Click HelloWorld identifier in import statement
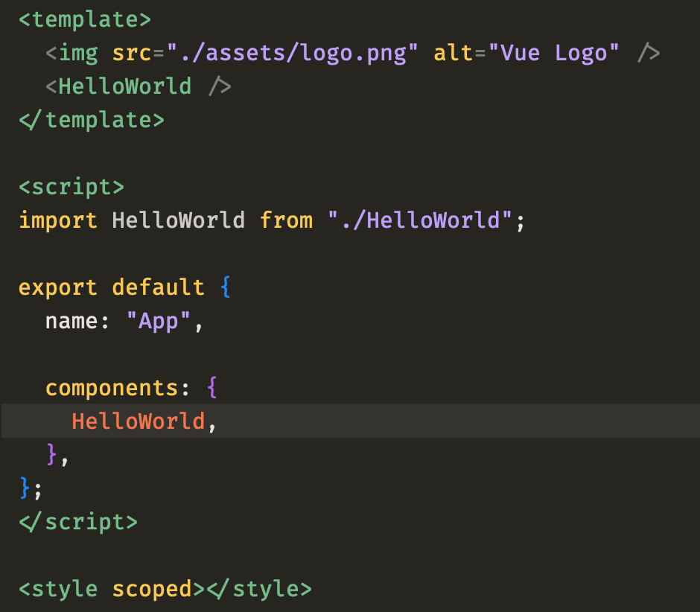Viewport: 700px width, 612px height. pyautogui.click(x=179, y=220)
